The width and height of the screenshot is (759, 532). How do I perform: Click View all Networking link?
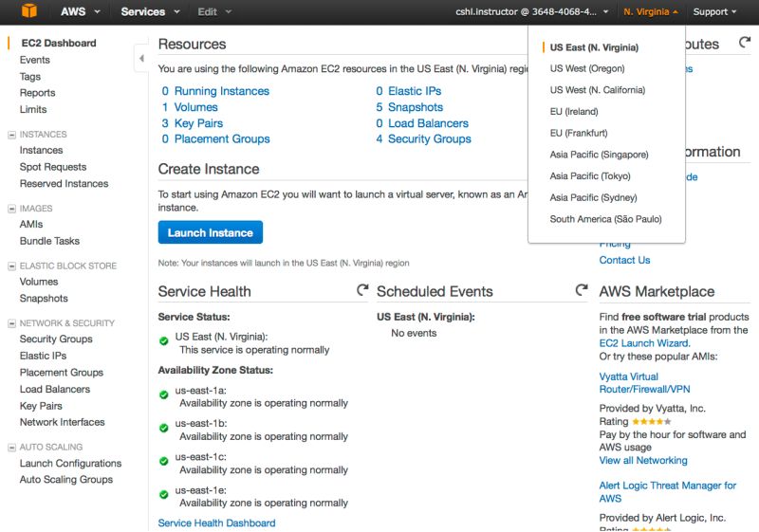(x=643, y=461)
